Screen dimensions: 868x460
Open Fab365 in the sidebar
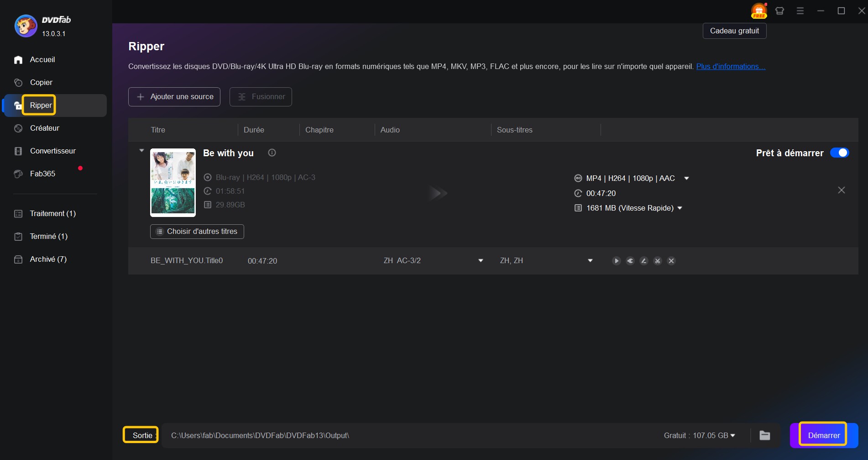point(42,174)
